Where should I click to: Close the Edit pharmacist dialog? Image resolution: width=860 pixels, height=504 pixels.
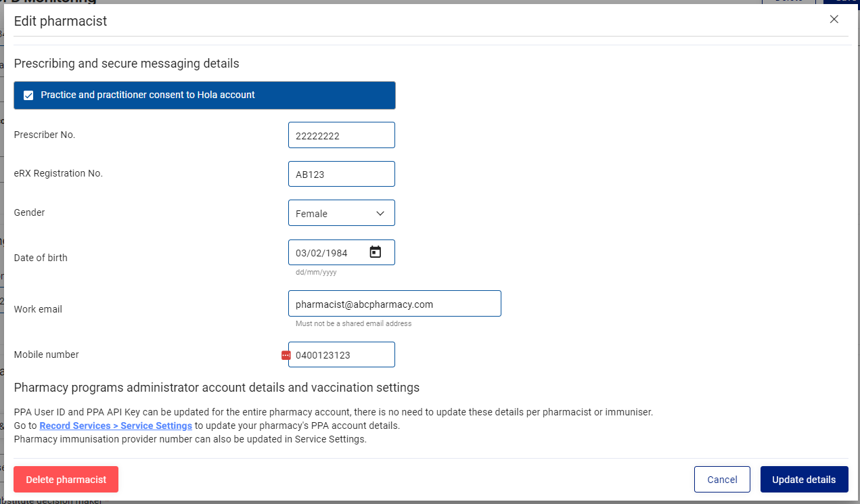[x=834, y=20]
